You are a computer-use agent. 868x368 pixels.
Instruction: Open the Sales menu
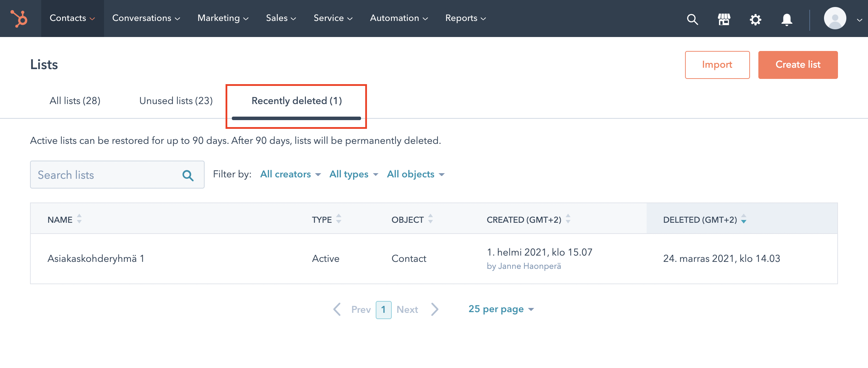point(281,18)
